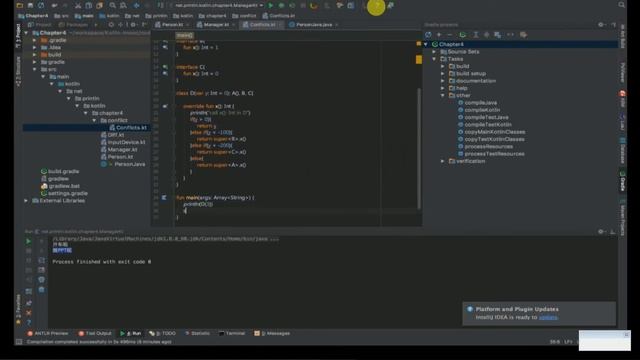Select InputDevice.kt in project tree
Image resolution: width=640 pixels, height=360 pixels.
click(x=126, y=142)
